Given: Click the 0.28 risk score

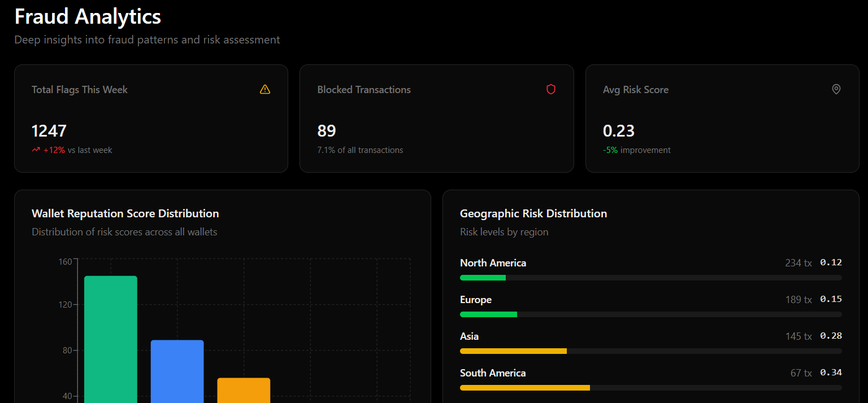Looking at the screenshot, I should (831, 336).
